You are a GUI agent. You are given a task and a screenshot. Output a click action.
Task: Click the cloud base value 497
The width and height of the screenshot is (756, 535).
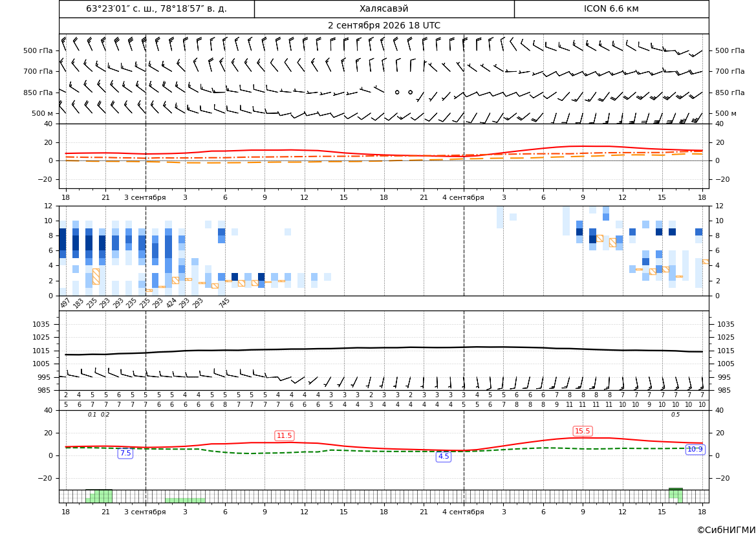pos(65,303)
